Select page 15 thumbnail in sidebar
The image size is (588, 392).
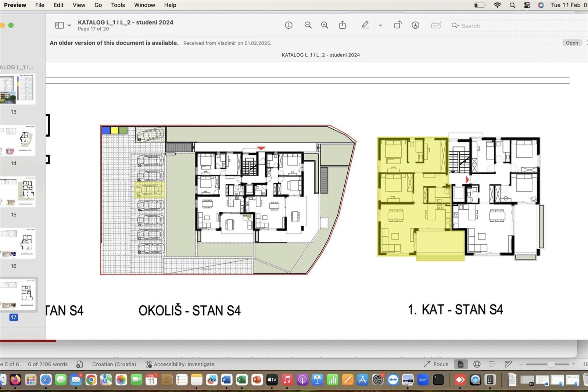coord(17,192)
